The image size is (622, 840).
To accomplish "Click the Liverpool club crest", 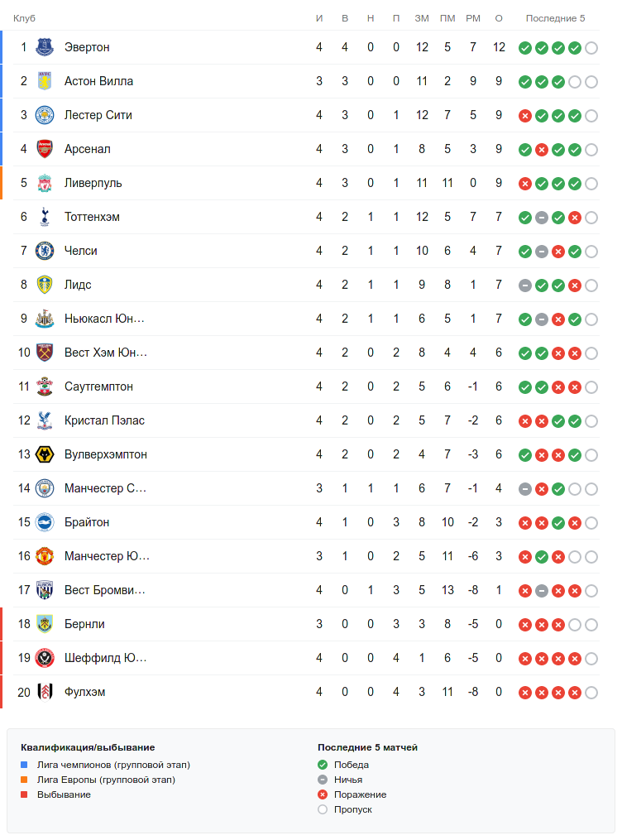I will pyautogui.click(x=45, y=183).
